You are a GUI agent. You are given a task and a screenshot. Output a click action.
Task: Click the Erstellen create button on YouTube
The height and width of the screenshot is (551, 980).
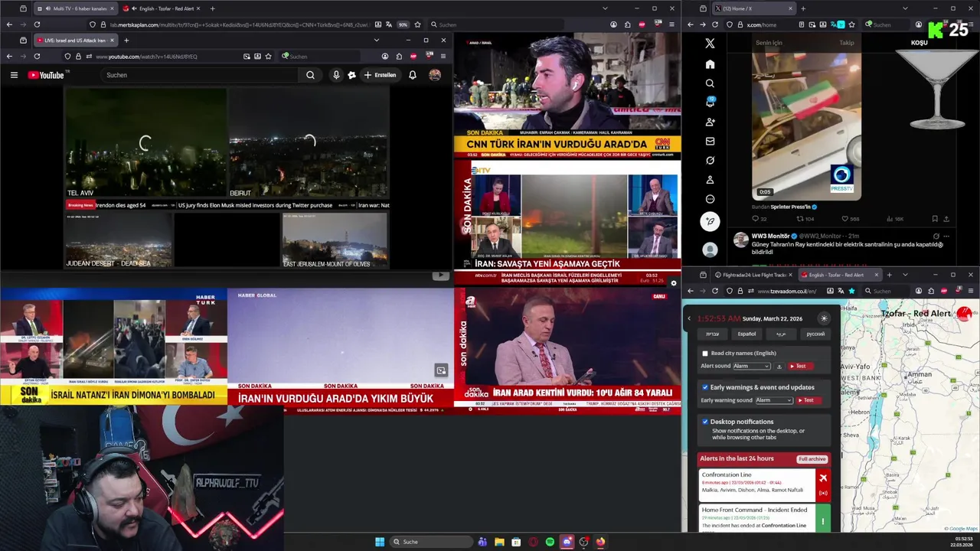[381, 75]
